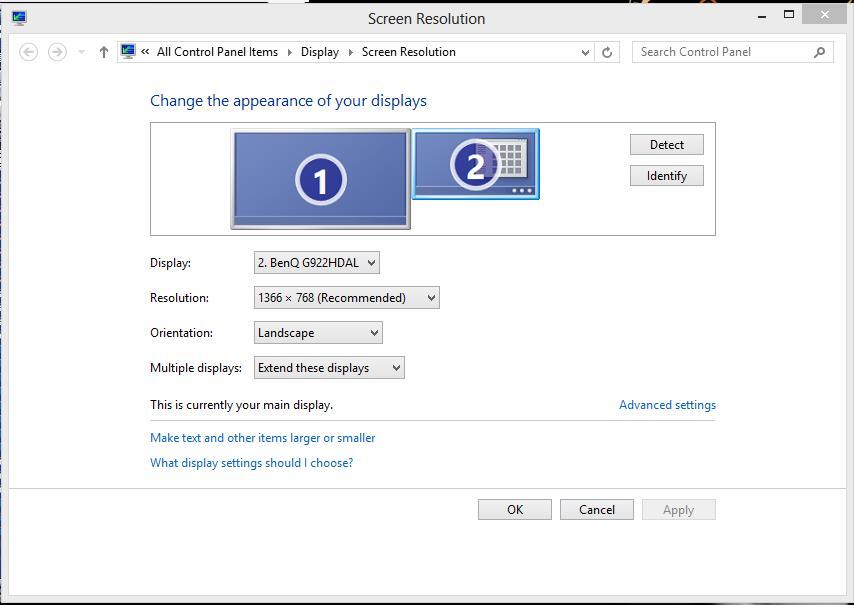Open the recent locations dropdown arrow
The height and width of the screenshot is (605, 854).
[82, 52]
